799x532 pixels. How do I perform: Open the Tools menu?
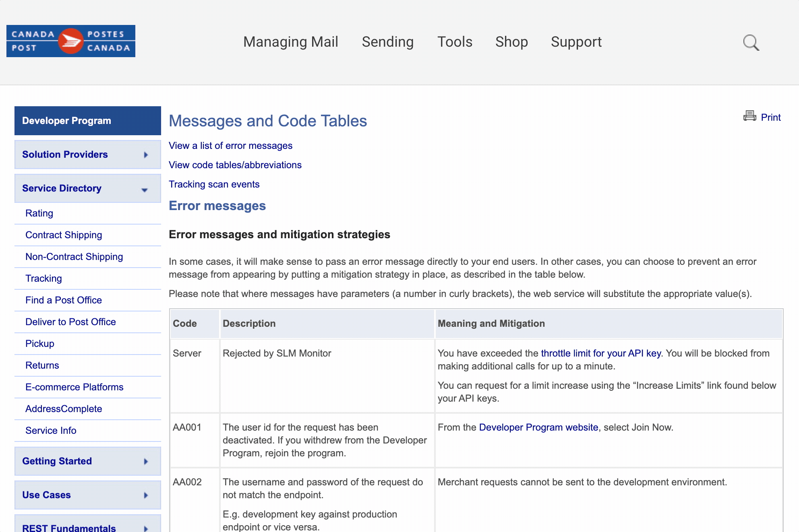point(455,42)
